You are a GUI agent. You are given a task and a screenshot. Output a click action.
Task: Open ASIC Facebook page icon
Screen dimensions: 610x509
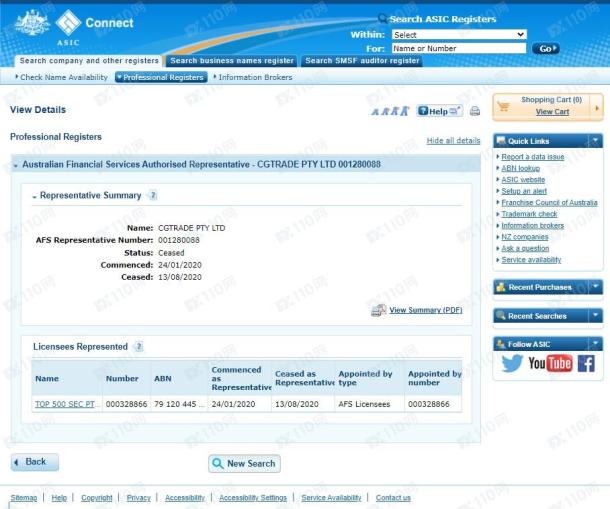(586, 363)
